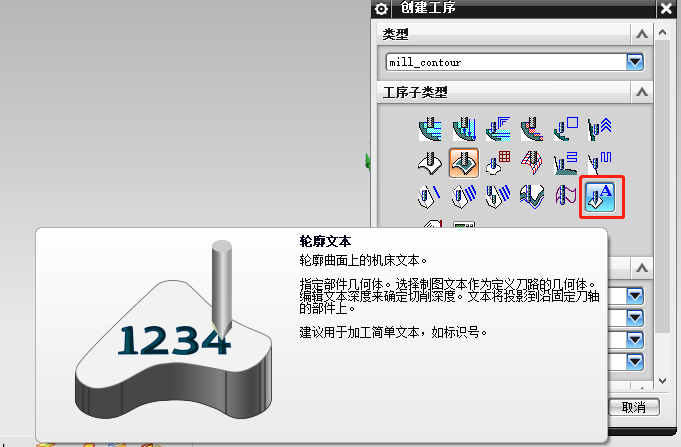The image size is (681, 447).
Task: Choose the Fixed Contour subtype icon
Action: pyautogui.click(x=430, y=161)
